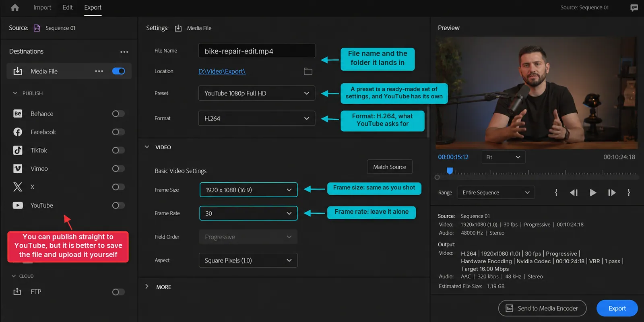Click the File Name input field
Screen dimensions: 644x322
coord(257,51)
